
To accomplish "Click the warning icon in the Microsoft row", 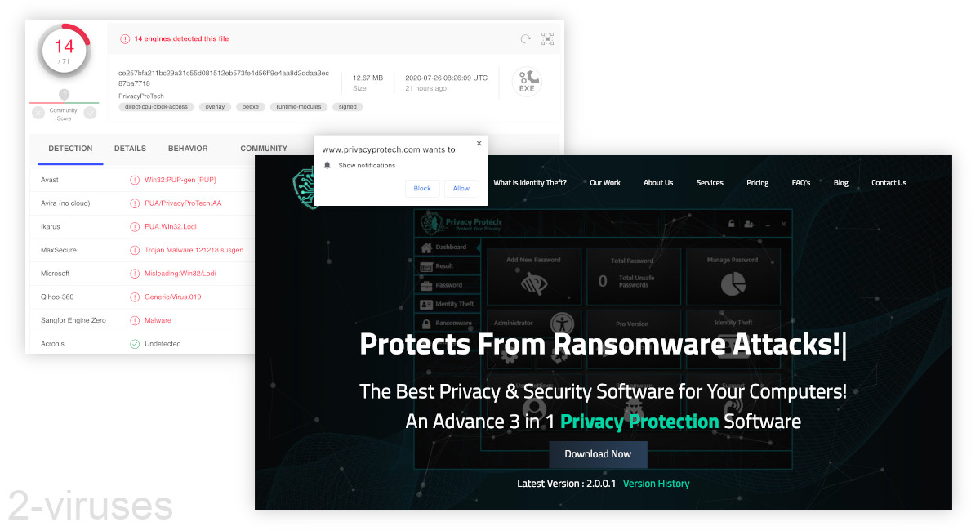I will pos(135,274).
